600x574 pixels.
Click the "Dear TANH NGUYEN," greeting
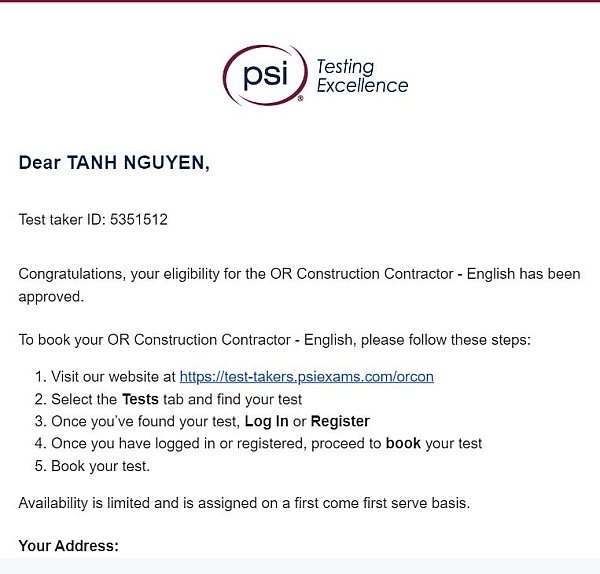[x=114, y=163]
